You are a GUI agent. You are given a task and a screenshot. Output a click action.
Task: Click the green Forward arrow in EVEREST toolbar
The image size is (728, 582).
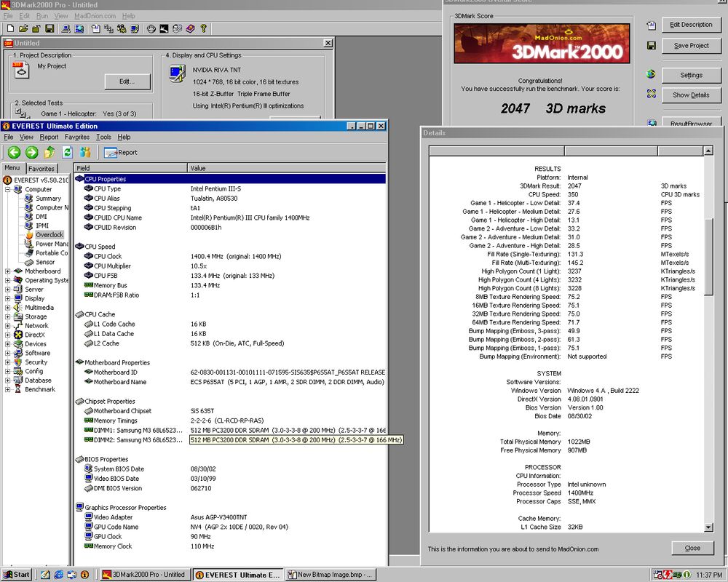(x=31, y=152)
